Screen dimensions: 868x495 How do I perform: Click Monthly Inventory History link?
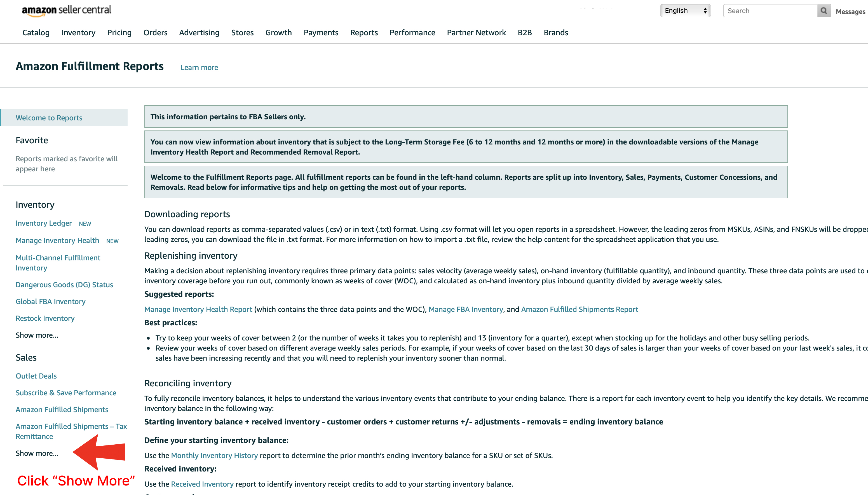214,455
